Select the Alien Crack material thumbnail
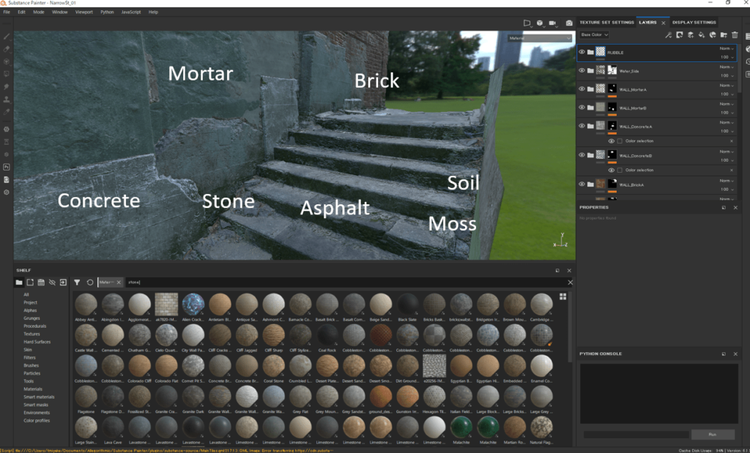The height and width of the screenshot is (453, 750). tap(193, 307)
